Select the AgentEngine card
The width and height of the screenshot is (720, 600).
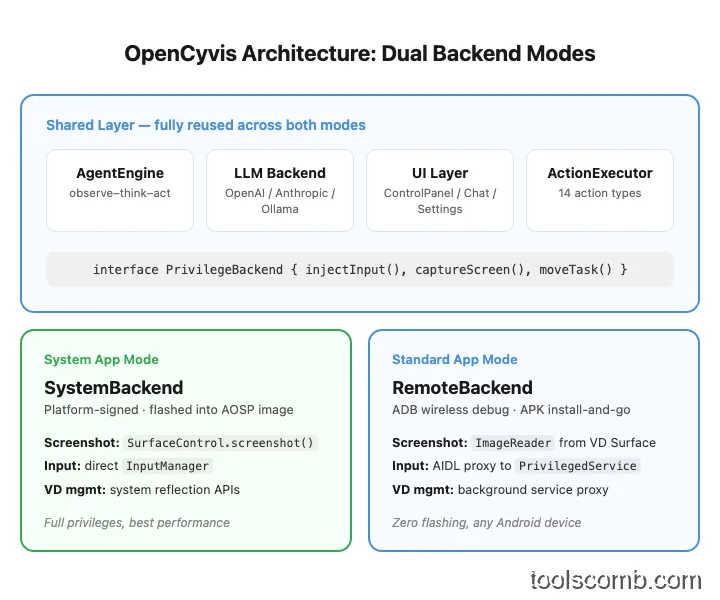120,190
